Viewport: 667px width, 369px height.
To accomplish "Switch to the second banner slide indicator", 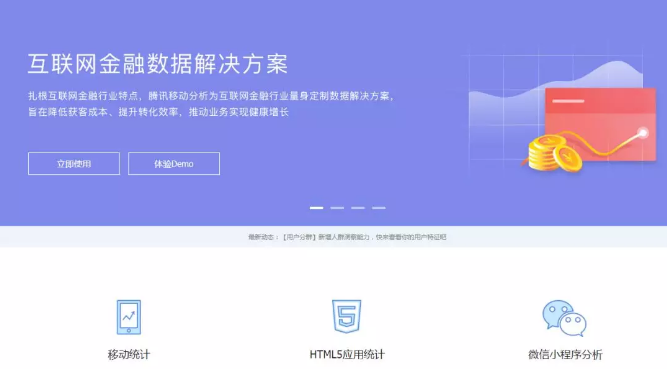I will pyautogui.click(x=337, y=208).
